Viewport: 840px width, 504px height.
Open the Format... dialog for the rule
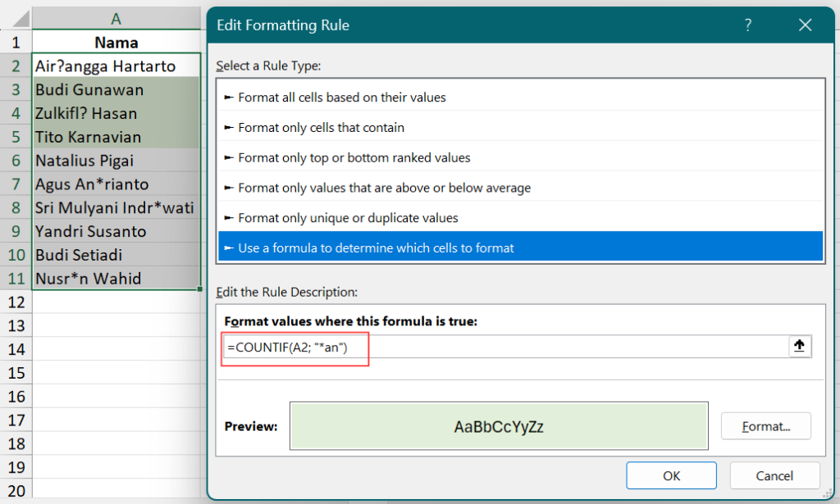pos(765,425)
